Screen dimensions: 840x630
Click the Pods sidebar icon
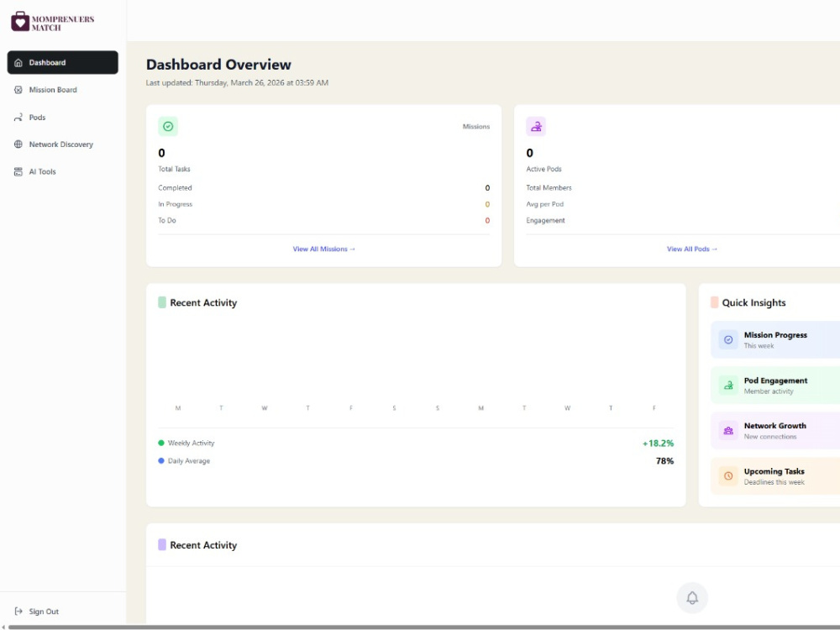point(18,118)
